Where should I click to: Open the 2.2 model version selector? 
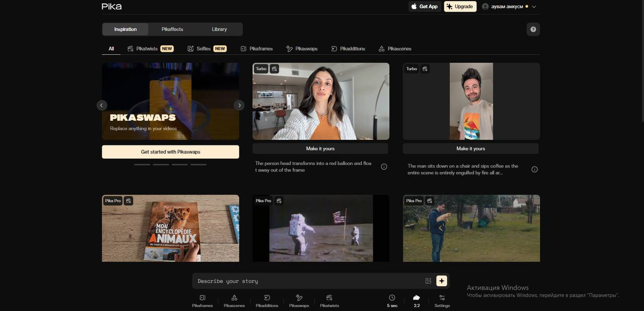pyautogui.click(x=417, y=301)
